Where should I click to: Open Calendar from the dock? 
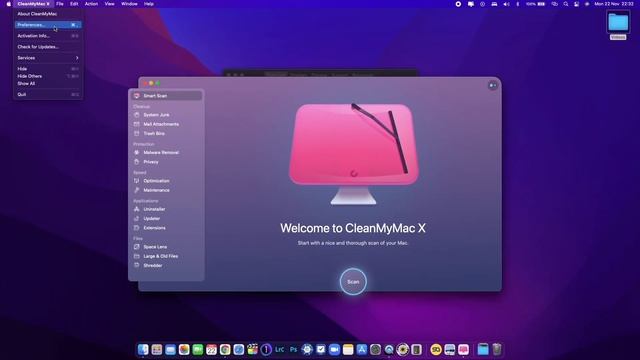coord(211,349)
